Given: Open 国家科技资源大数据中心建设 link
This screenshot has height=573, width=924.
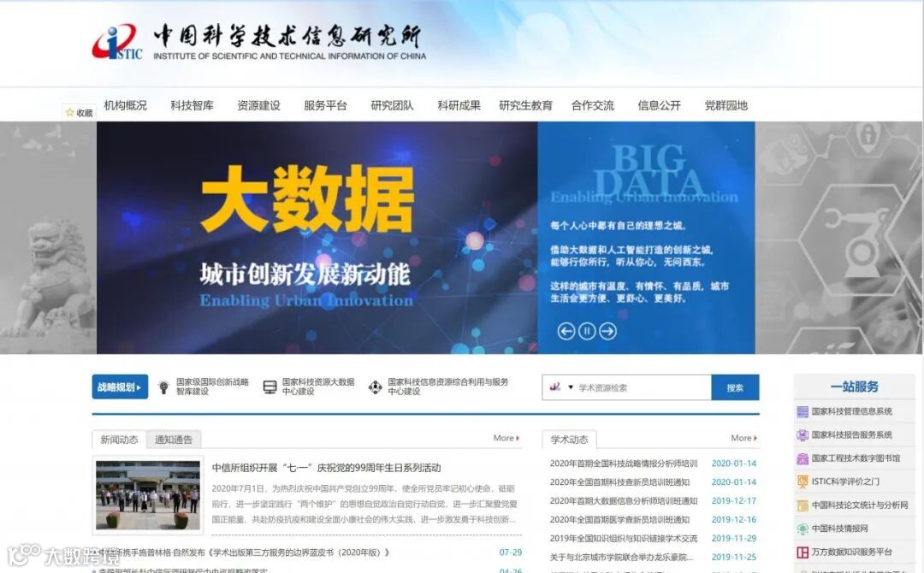Looking at the screenshot, I should tap(318, 387).
